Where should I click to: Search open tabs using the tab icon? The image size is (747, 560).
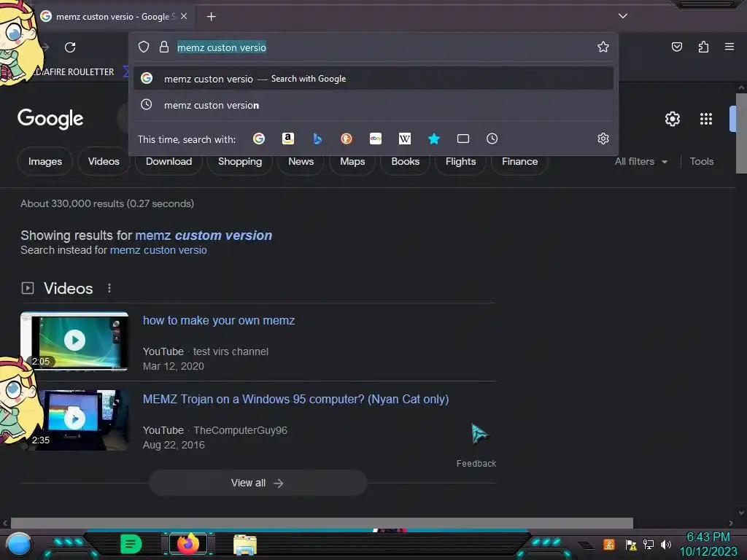pos(463,139)
